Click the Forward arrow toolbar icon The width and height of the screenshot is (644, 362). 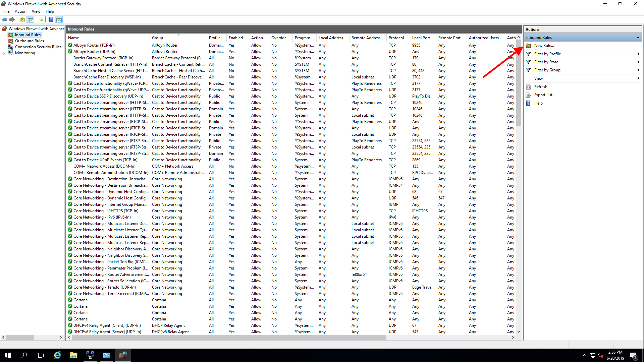point(12,20)
